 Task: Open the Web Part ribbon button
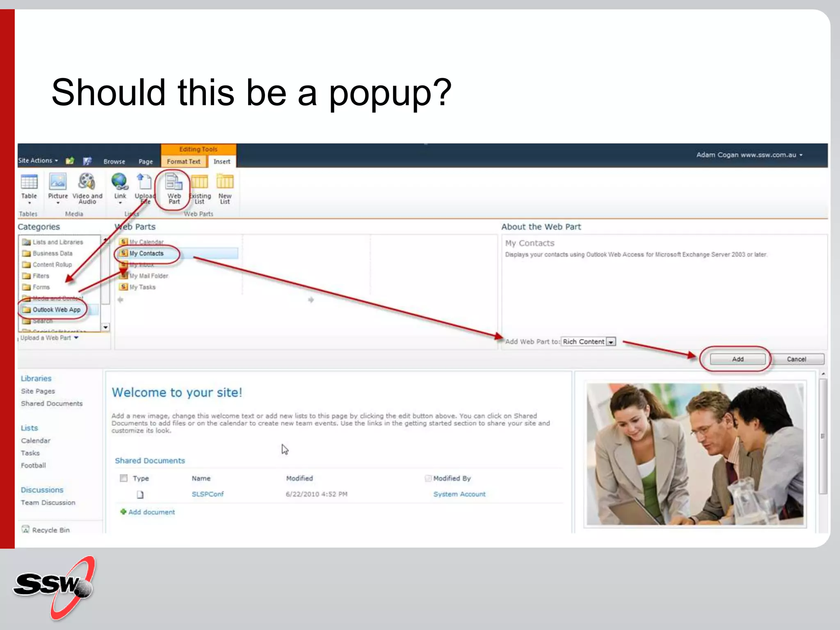tap(174, 188)
